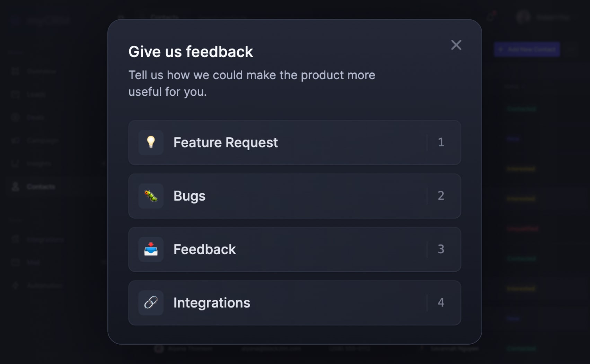Click shortcut number 4 beside Integrations
Viewport: 590px width, 364px height.
point(441,303)
